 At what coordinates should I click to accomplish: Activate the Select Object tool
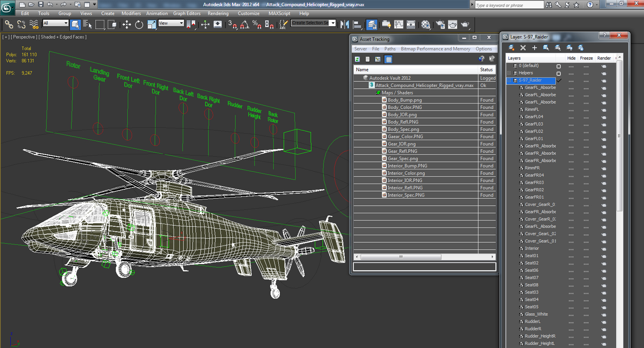75,24
